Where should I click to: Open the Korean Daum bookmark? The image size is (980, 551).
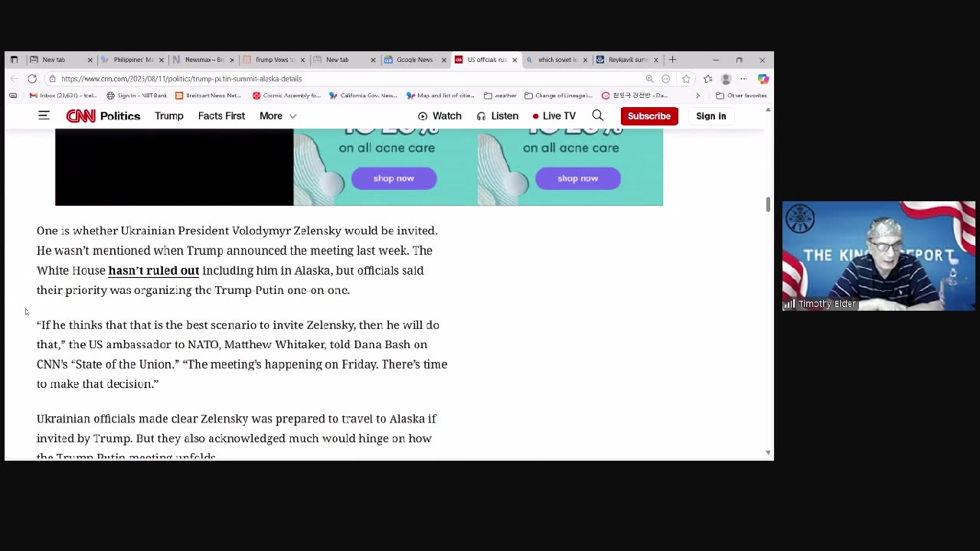[635, 96]
